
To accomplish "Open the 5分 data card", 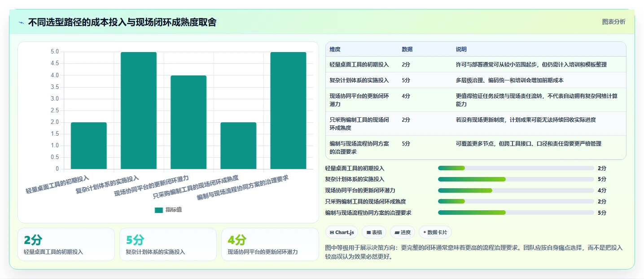I will click(168, 244).
